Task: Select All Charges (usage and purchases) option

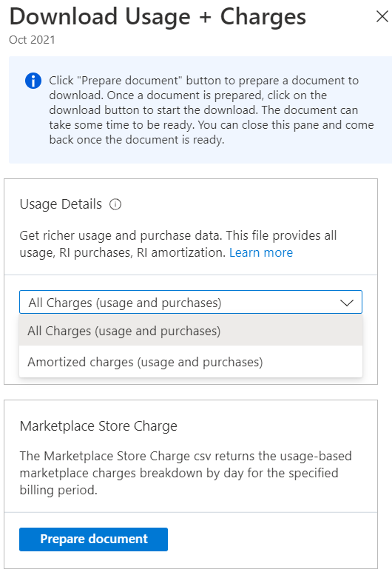Action: [191, 331]
